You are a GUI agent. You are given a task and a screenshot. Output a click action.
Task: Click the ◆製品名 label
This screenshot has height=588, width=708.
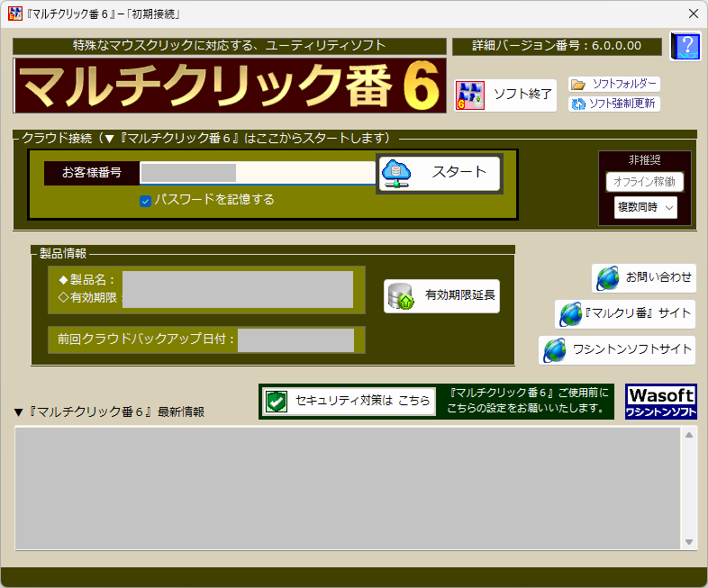click(x=86, y=280)
